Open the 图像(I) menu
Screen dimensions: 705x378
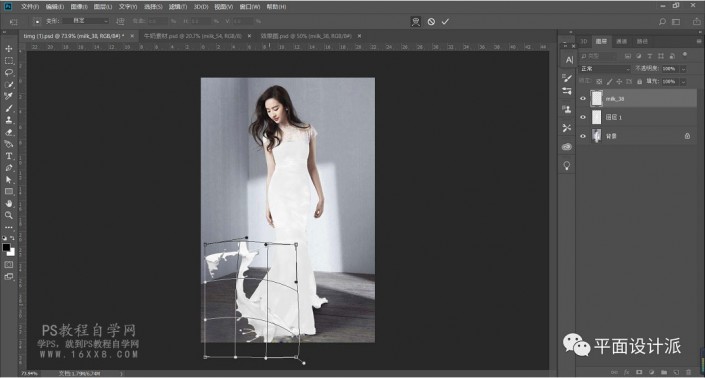[79, 7]
